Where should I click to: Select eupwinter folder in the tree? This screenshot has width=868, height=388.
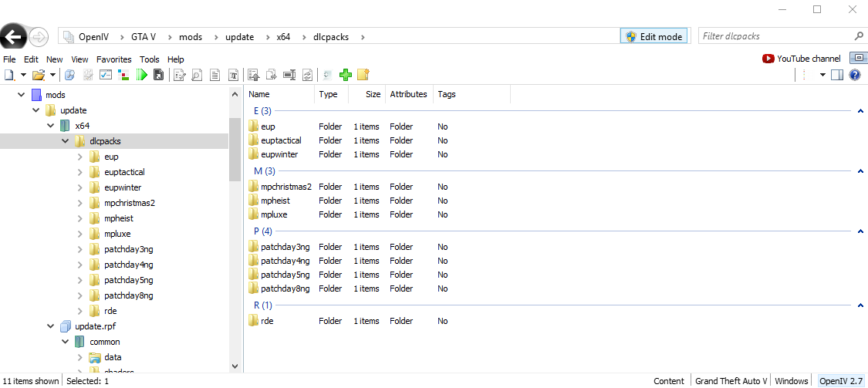coord(123,187)
